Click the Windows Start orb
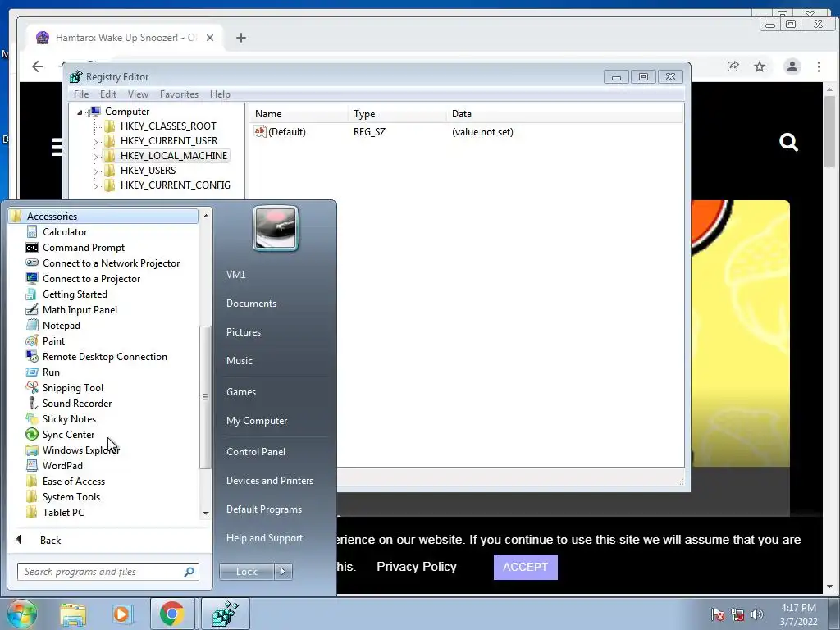Image resolution: width=840 pixels, height=630 pixels. [21, 614]
